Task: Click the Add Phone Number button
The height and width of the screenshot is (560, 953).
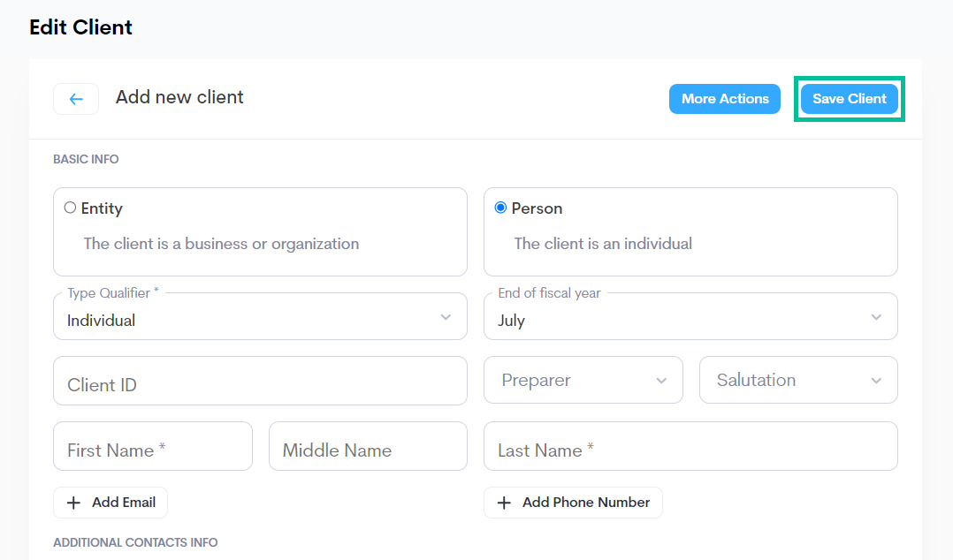Action: coord(573,503)
